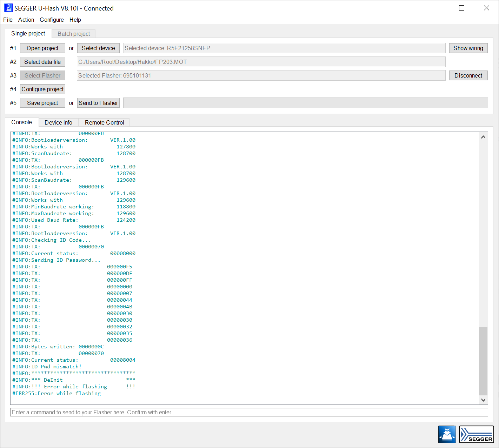The height and width of the screenshot is (448, 499).
Task: Click the 'Used Baud Rate: 124200' line
Action: point(74,220)
